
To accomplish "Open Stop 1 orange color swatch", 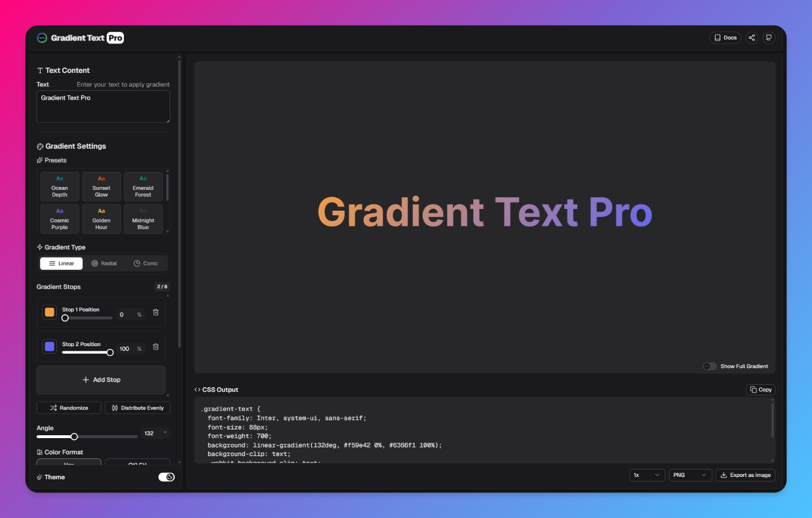I will tap(50, 313).
